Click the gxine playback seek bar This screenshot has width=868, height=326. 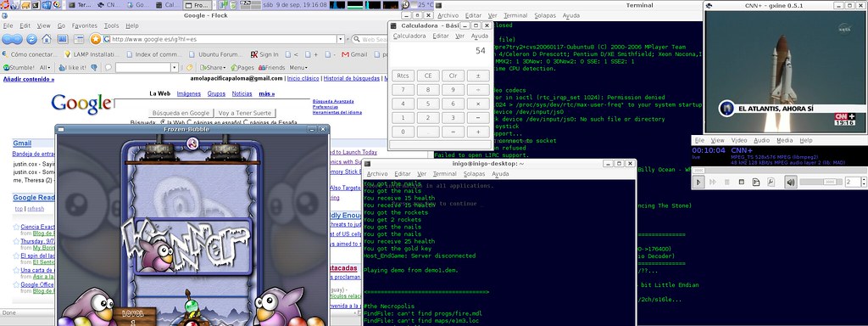click(x=779, y=169)
